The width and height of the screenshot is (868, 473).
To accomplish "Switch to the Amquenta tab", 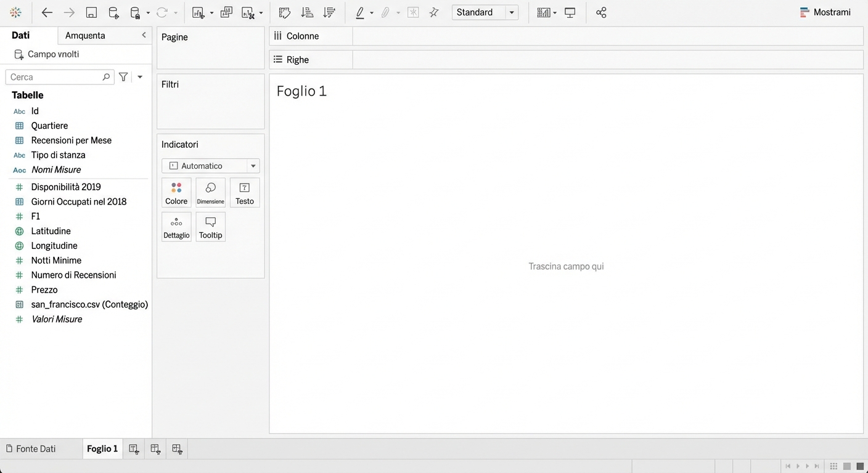I will 85,36.
